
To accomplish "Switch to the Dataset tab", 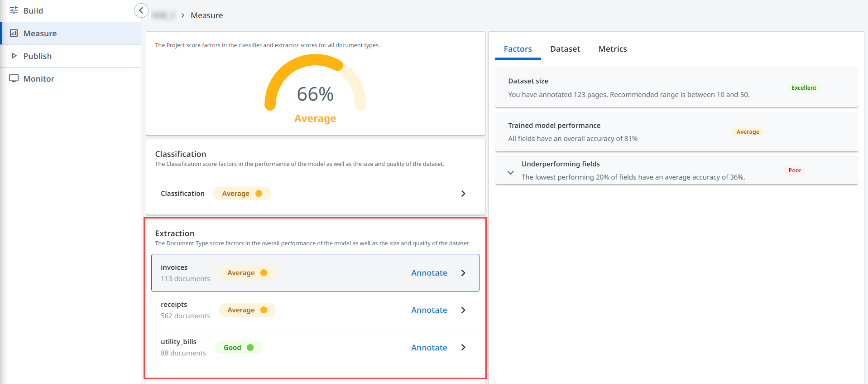I will (x=565, y=49).
